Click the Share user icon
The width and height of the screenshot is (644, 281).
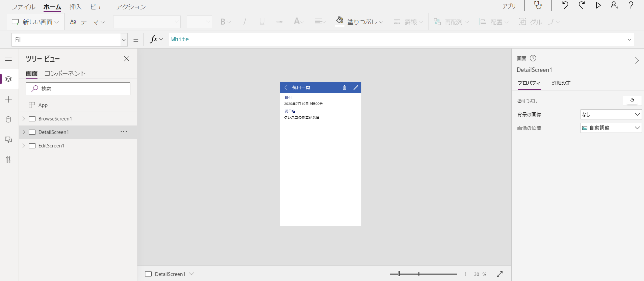614,5
